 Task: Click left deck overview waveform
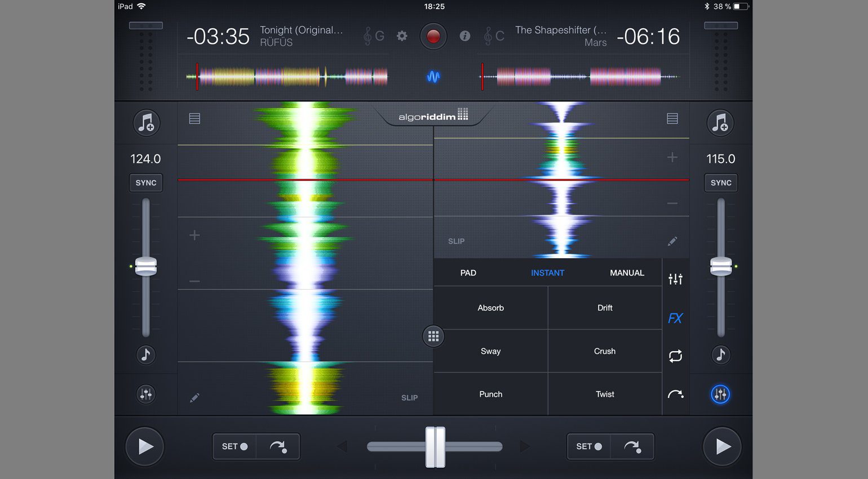point(287,77)
